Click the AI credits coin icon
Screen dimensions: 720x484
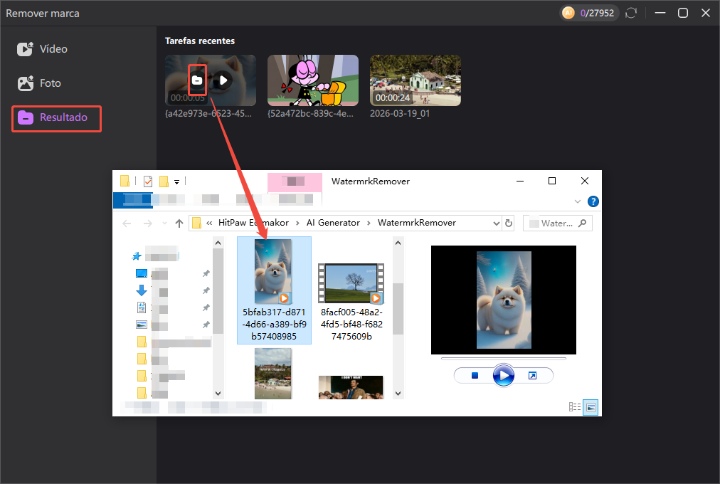click(568, 13)
